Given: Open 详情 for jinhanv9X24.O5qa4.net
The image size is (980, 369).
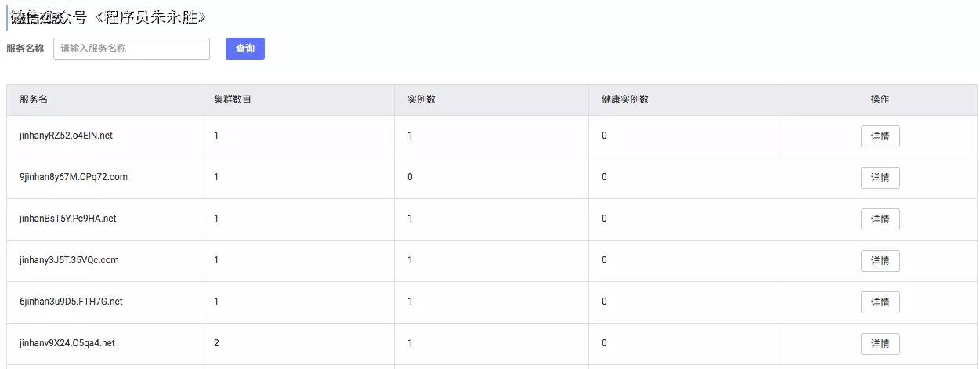Looking at the screenshot, I should point(880,343).
